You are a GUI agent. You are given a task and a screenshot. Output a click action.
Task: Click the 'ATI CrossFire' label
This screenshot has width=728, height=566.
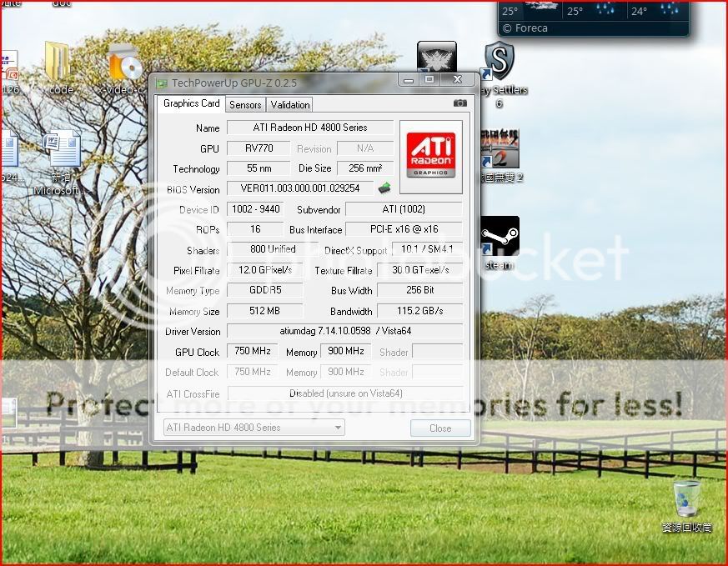[193, 394]
